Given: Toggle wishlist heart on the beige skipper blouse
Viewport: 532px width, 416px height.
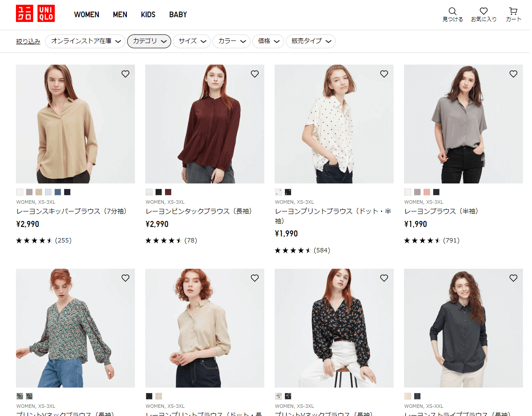Looking at the screenshot, I should click(125, 74).
